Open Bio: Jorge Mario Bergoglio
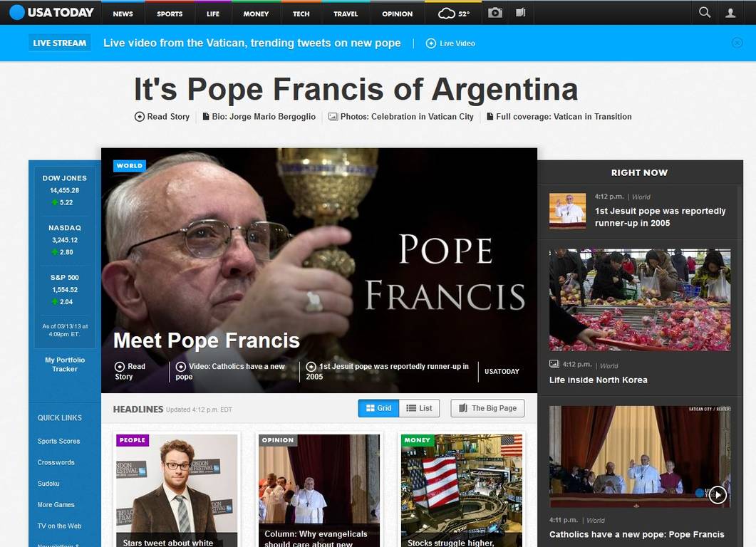 [259, 117]
